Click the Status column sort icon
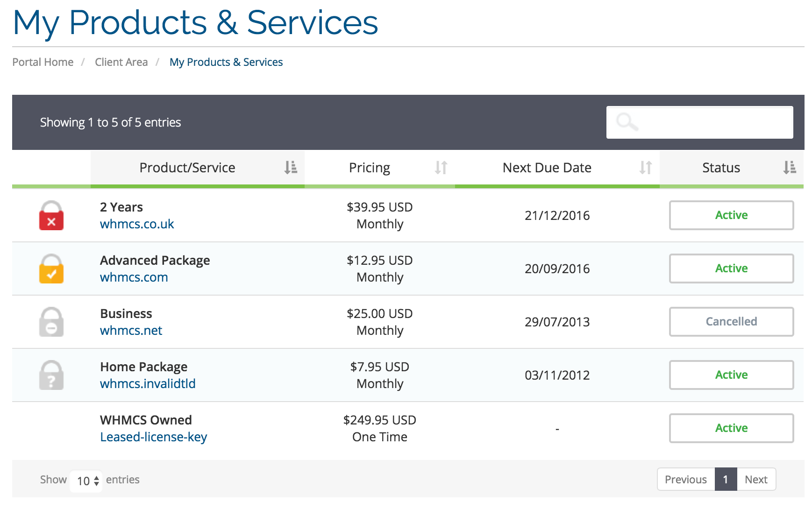Viewport: 812px width, 509px height. tap(790, 167)
